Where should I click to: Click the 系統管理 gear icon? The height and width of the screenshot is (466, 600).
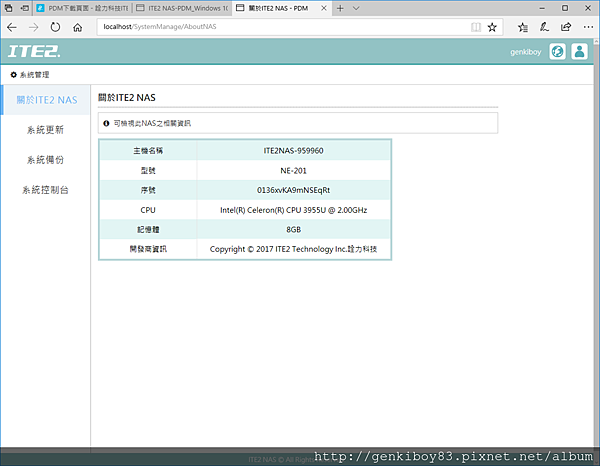coord(13,75)
